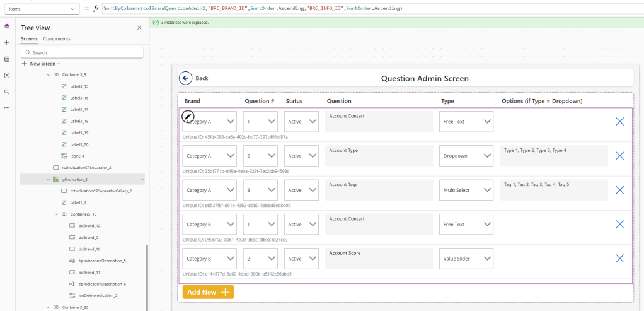Screen dimensions: 644x311
Task: Delete the Account Score question row
Action: (619, 258)
